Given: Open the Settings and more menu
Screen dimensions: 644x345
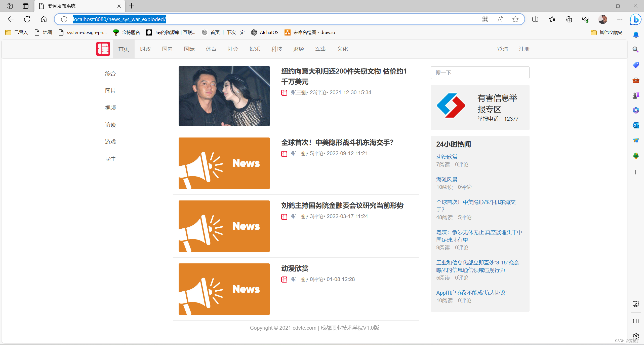Looking at the screenshot, I should (620, 19).
